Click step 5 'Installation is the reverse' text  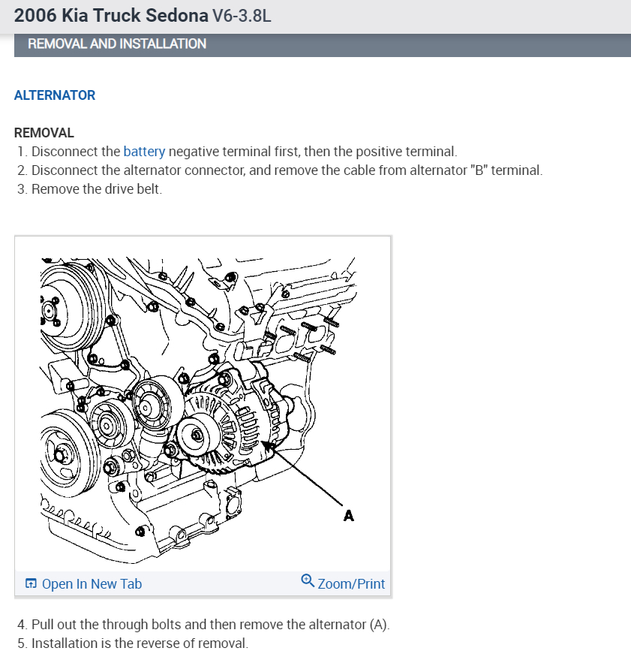(x=140, y=643)
